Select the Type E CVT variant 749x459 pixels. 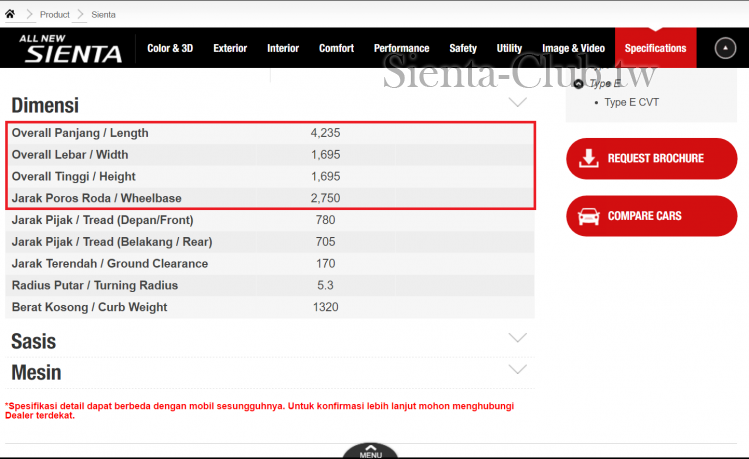click(x=631, y=102)
